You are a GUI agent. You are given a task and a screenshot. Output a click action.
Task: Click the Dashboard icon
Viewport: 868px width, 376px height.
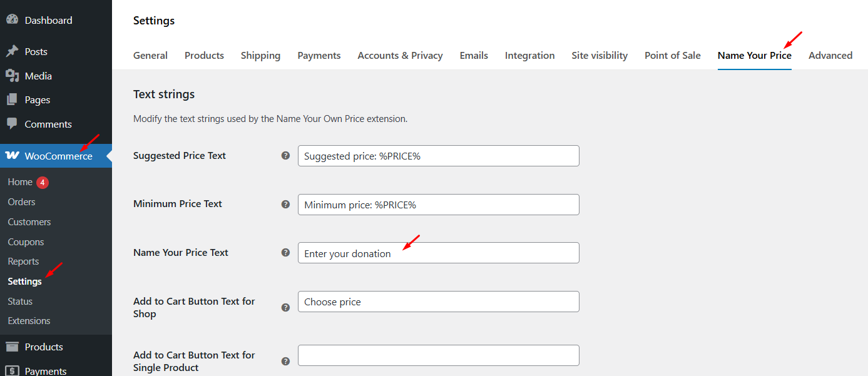click(x=13, y=19)
